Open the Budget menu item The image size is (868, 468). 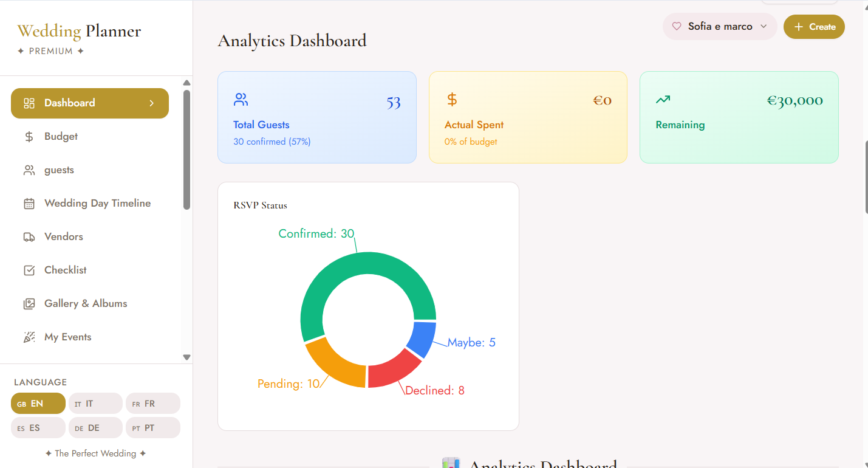(90, 137)
